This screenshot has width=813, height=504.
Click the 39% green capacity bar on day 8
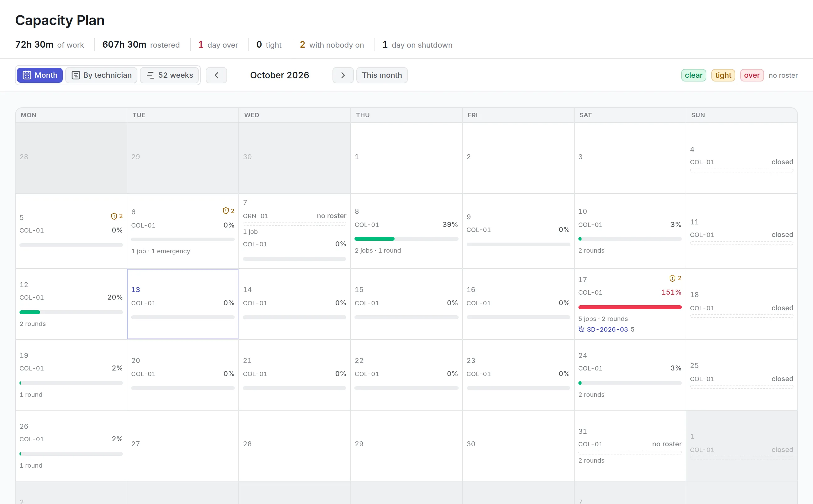click(374, 239)
